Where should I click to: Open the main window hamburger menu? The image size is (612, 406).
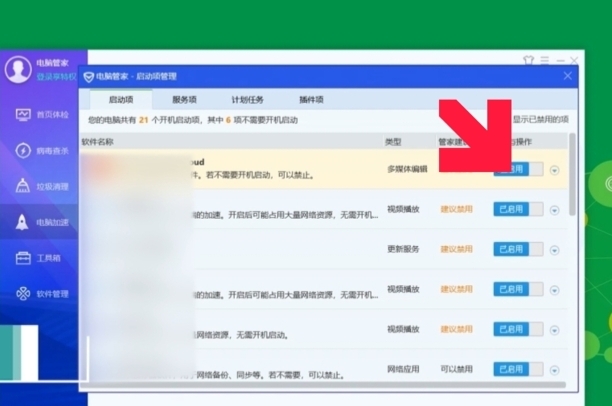coord(545,60)
